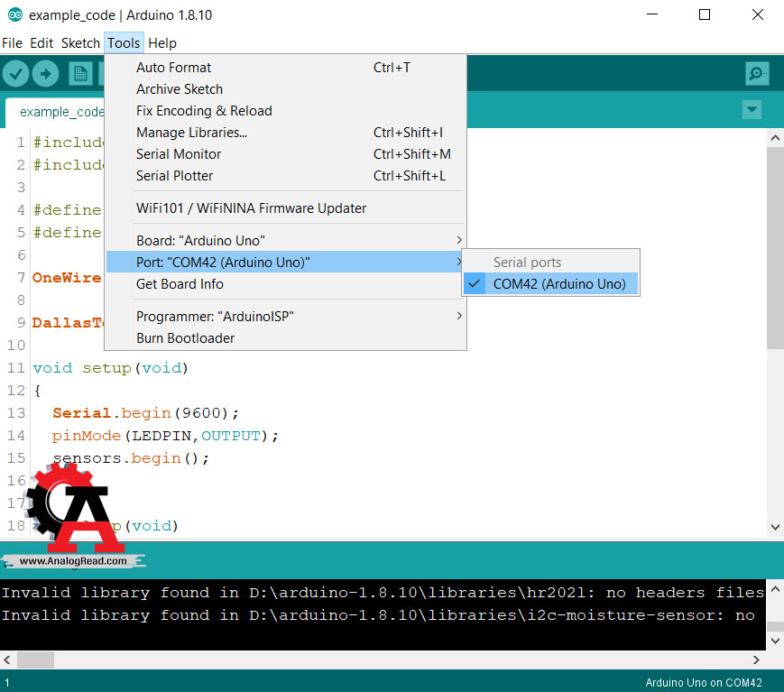The width and height of the screenshot is (784, 692).
Task: Click the "OneWire" keyword on line 7
Action: (x=67, y=278)
